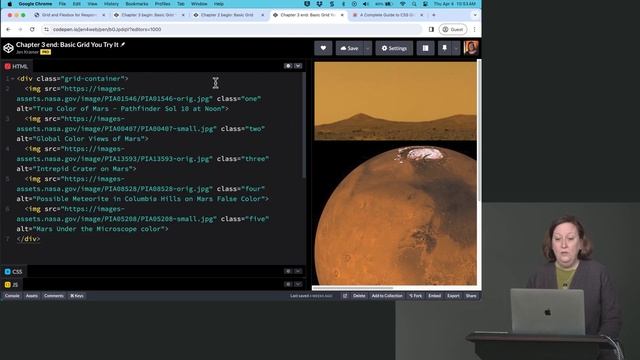Image resolution: width=640 pixels, height=360 pixels.
Task: Go back with browser back arrow
Action: (8, 29)
